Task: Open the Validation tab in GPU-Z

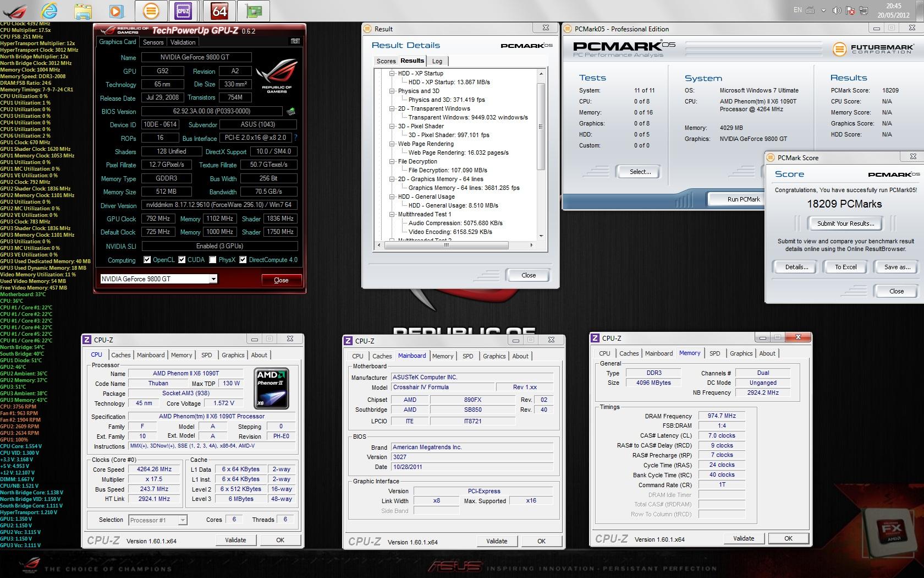Action: (x=183, y=42)
